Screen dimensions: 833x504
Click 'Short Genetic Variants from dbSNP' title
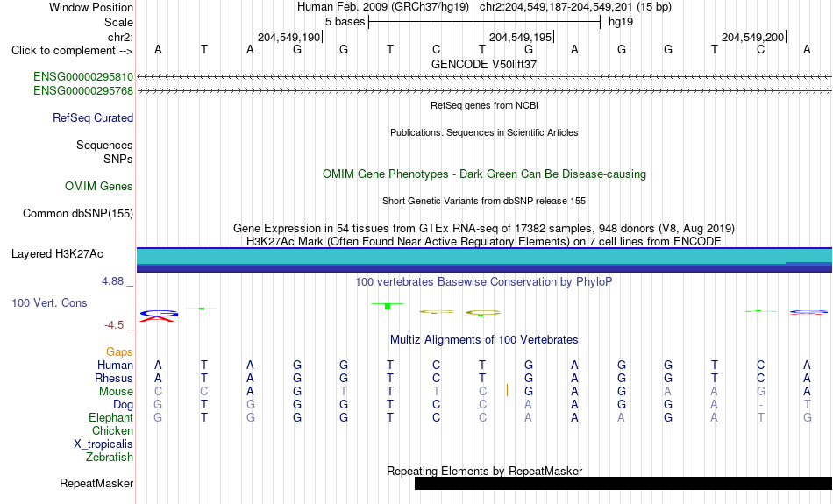[484, 202]
